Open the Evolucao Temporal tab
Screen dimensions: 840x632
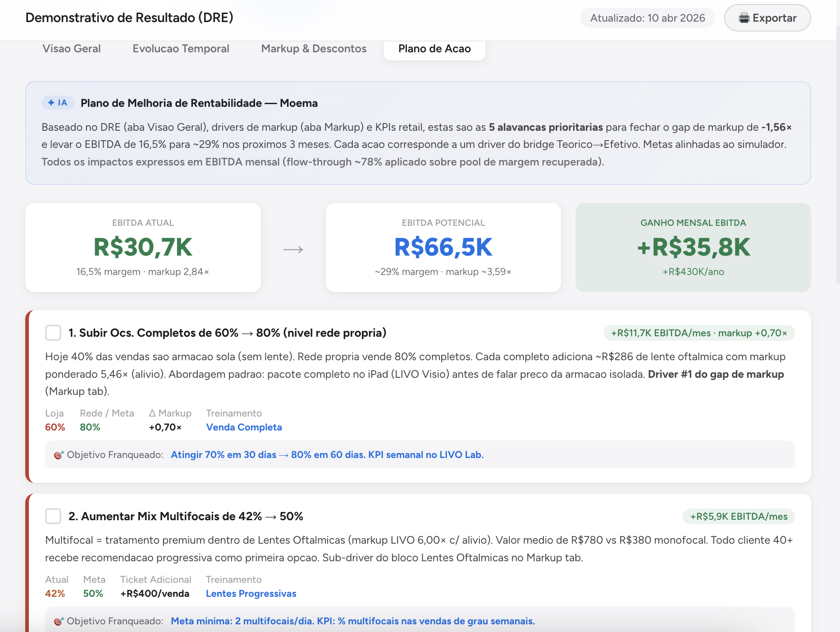[181, 49]
